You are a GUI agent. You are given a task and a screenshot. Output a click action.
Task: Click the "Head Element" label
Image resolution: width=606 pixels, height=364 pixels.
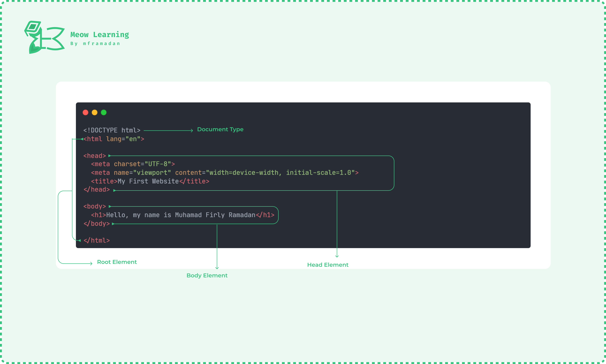pos(328,265)
